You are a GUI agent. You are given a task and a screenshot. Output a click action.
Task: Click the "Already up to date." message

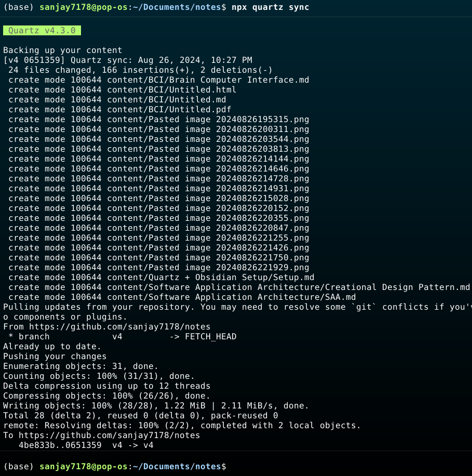coord(52,347)
